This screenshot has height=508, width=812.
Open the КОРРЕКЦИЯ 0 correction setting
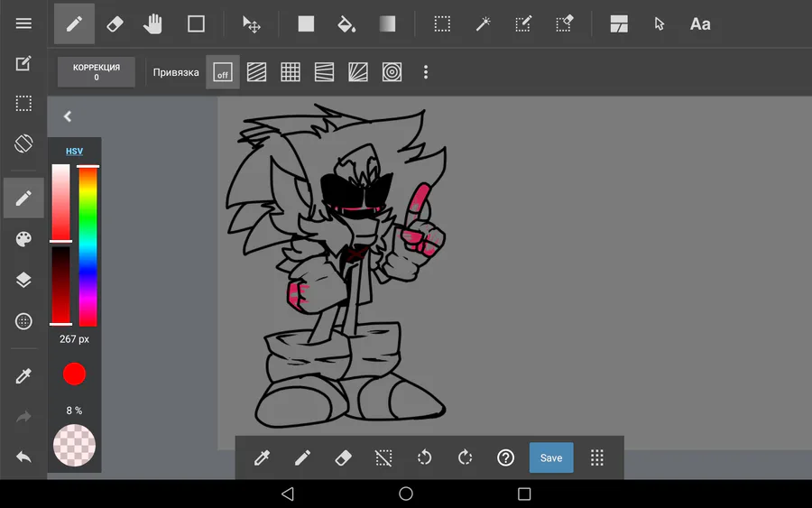(97, 72)
